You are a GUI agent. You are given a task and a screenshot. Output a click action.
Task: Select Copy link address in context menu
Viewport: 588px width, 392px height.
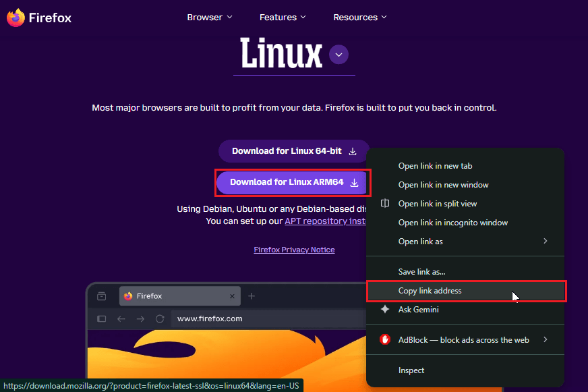point(465,291)
